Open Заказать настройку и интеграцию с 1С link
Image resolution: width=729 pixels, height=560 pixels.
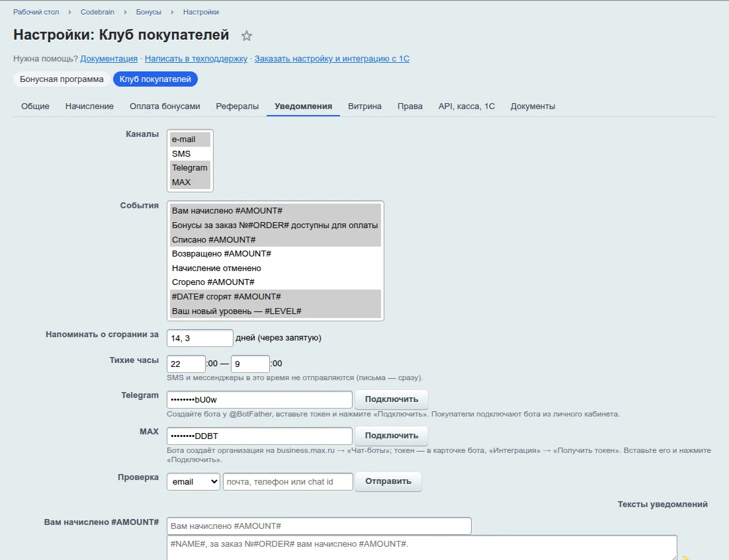pos(332,59)
